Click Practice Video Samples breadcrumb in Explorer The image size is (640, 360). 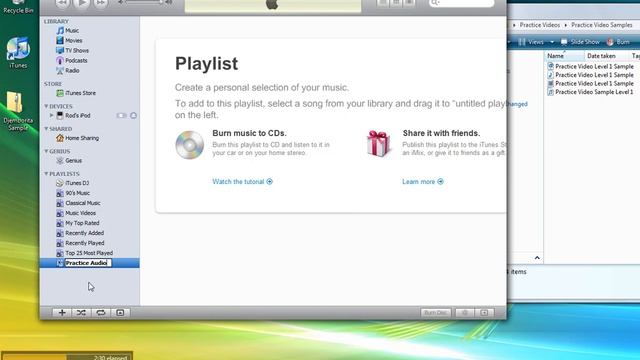click(x=602, y=25)
